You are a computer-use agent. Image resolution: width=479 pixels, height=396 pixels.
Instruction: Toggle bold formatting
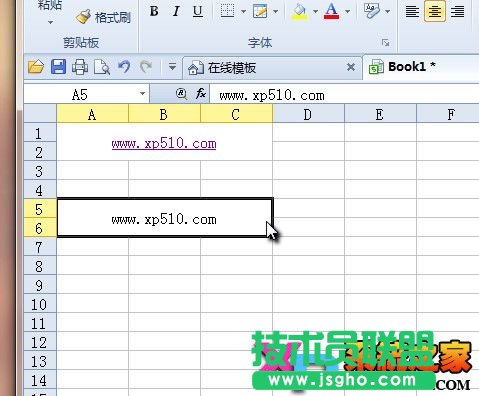coord(154,11)
